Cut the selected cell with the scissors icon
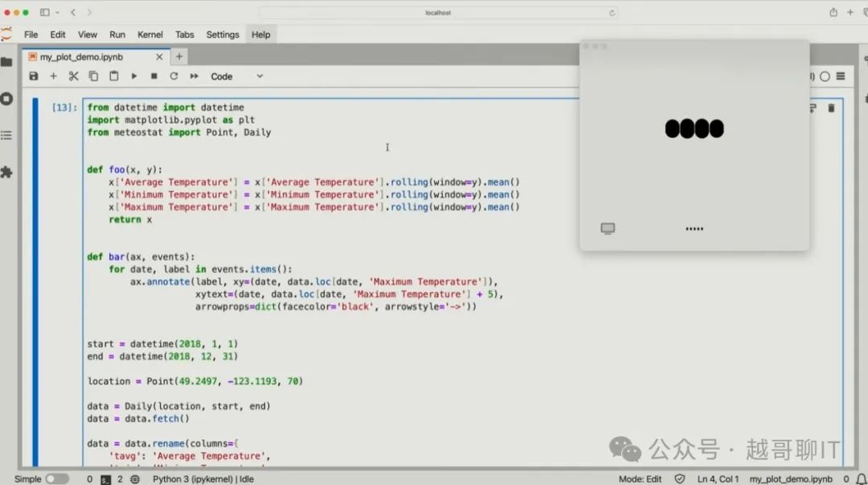868x485 pixels. [x=74, y=76]
